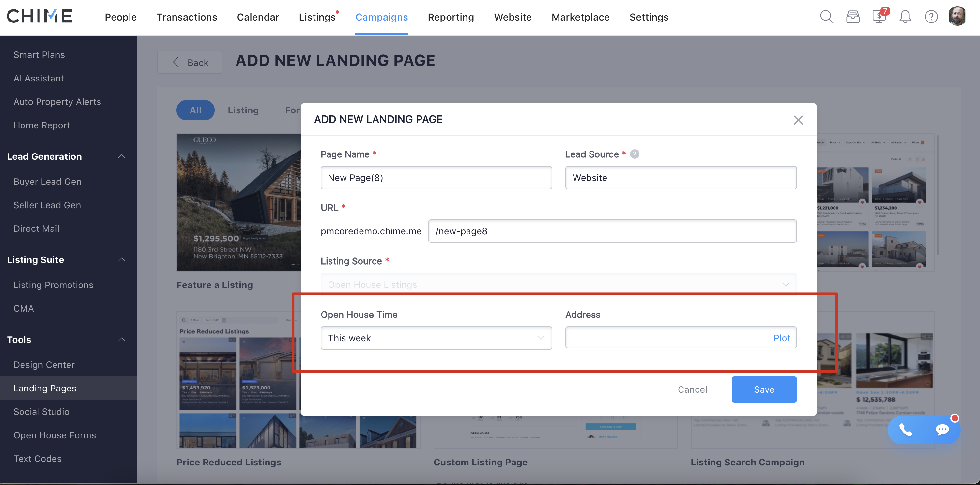Click the Save button

pos(764,389)
